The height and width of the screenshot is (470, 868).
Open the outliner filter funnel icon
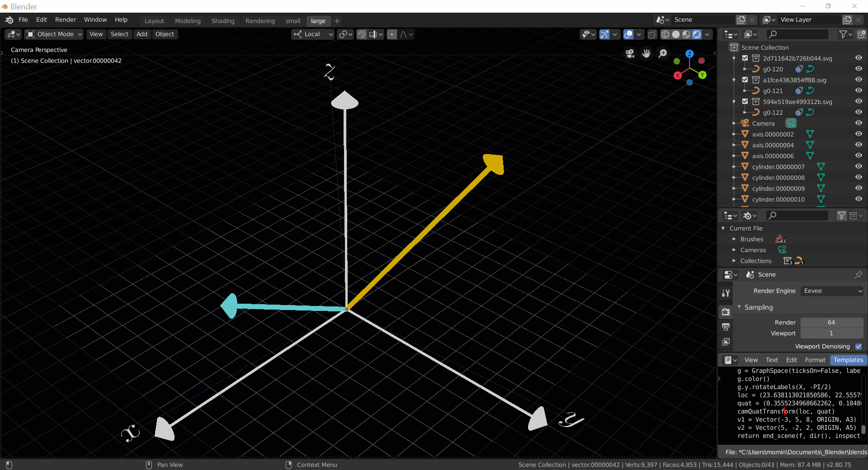(843, 35)
